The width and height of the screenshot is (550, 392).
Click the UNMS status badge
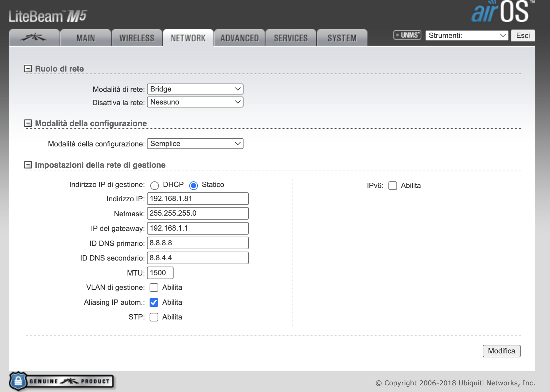point(407,35)
